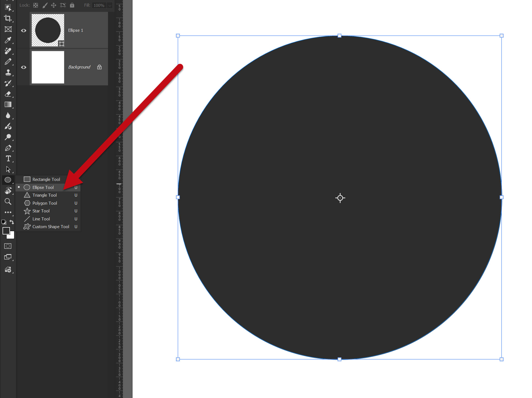Toggle lock transparent pixels icon

[36, 5]
